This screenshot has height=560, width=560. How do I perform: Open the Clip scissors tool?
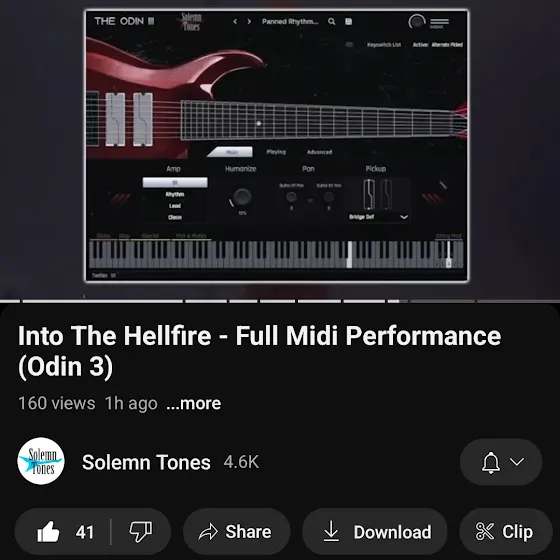click(x=505, y=531)
